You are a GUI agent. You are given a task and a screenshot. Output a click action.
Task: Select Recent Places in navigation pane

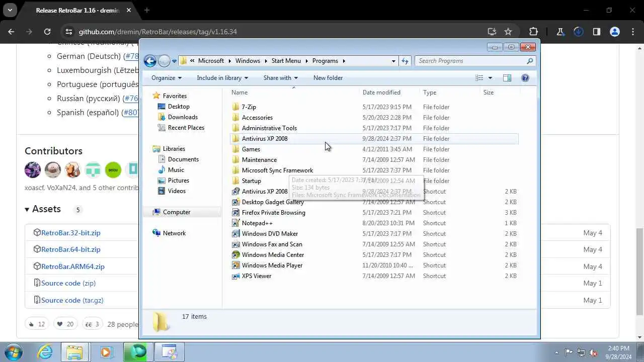(x=186, y=128)
